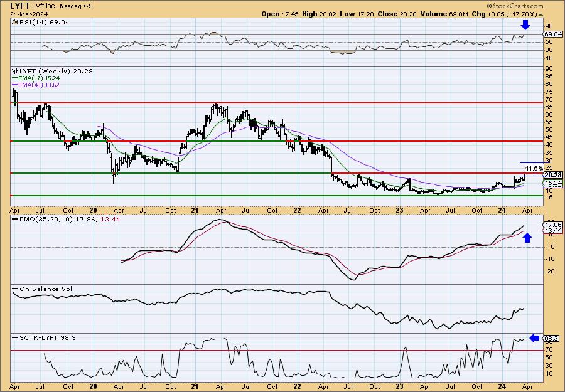Screen dimensions: 565x392
Task: Click the 15.24 EMA tag on right axis
Action: pyautogui.click(x=553, y=183)
